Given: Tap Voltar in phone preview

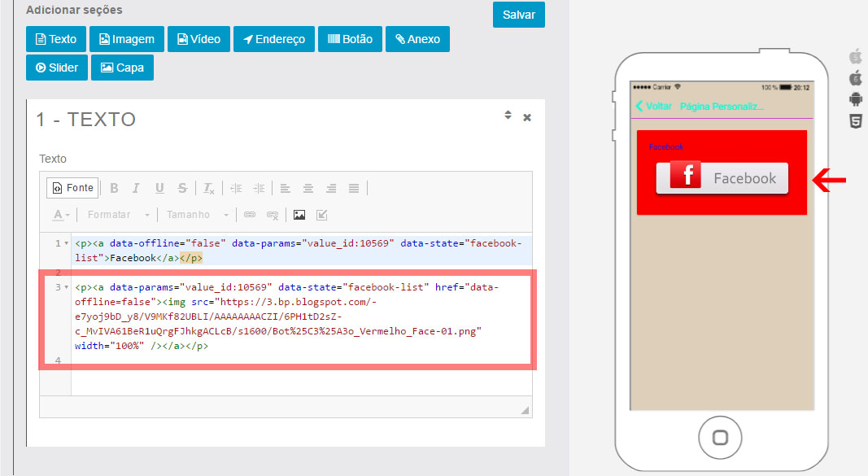Looking at the screenshot, I should 654,107.
